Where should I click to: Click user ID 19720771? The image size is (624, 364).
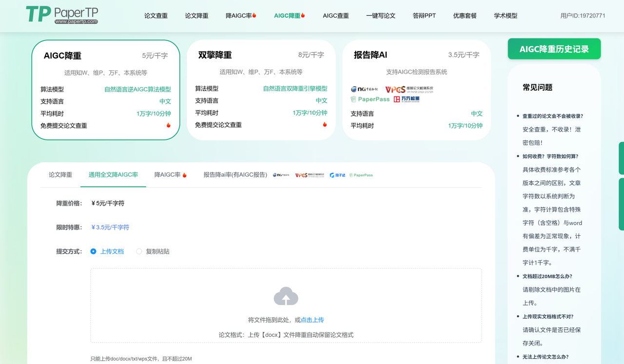pyautogui.click(x=583, y=16)
